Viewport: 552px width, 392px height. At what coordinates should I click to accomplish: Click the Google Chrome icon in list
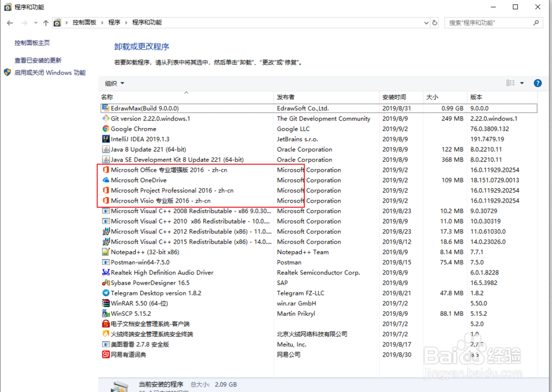point(105,129)
